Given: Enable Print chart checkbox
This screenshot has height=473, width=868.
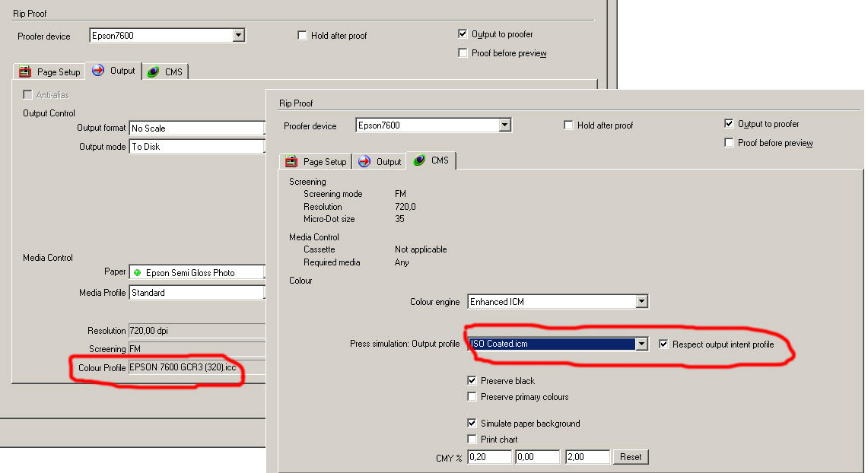Looking at the screenshot, I should 472,440.
